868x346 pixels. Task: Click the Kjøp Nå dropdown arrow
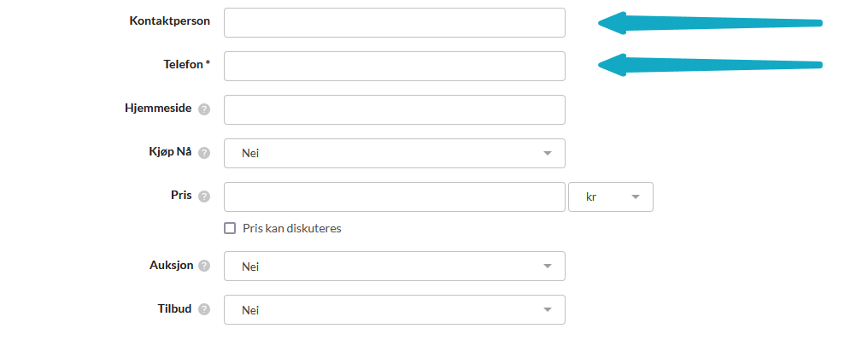pyautogui.click(x=548, y=154)
